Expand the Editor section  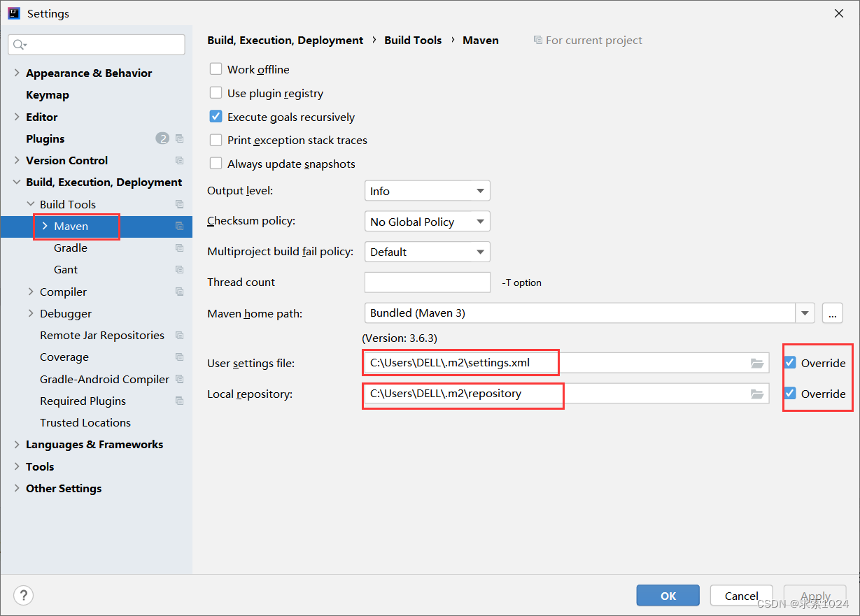[17, 117]
